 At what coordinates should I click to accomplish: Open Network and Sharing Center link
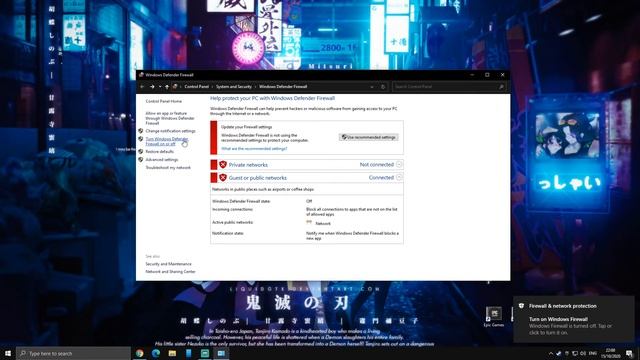[170, 272]
